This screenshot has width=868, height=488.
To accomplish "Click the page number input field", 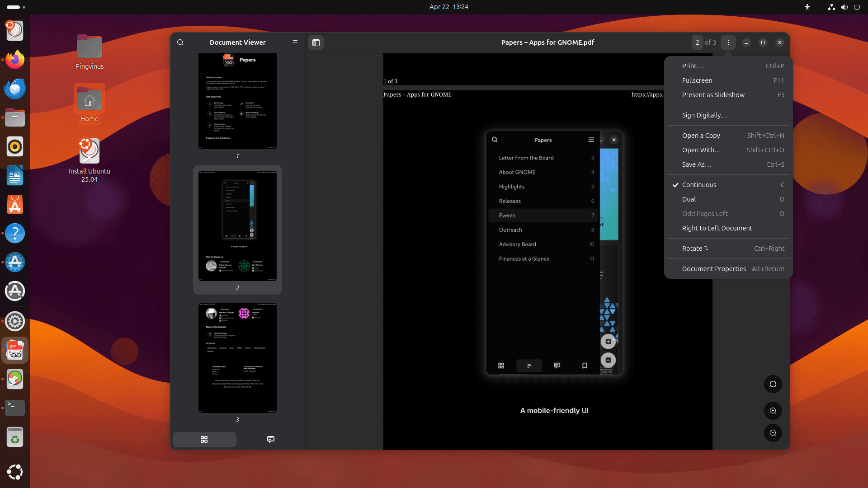I will point(698,42).
